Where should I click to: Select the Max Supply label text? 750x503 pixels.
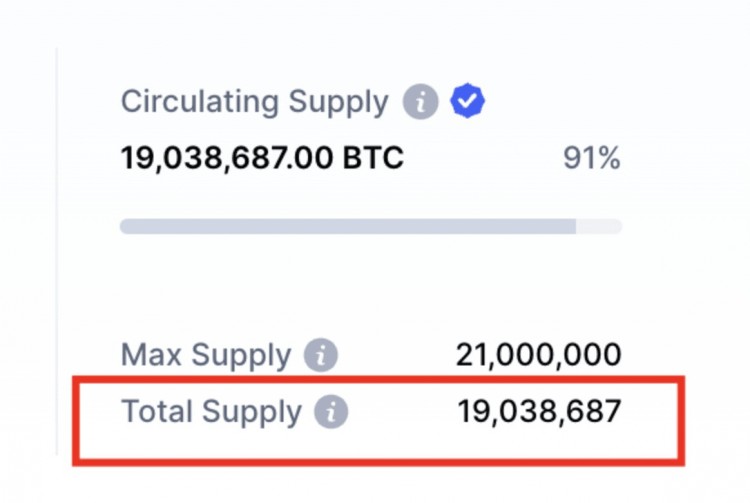tap(206, 355)
